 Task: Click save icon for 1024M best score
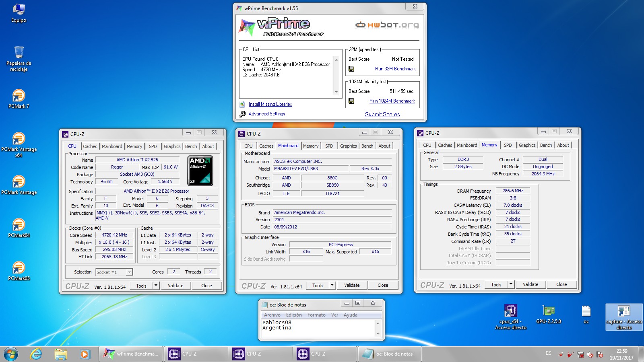(x=351, y=101)
